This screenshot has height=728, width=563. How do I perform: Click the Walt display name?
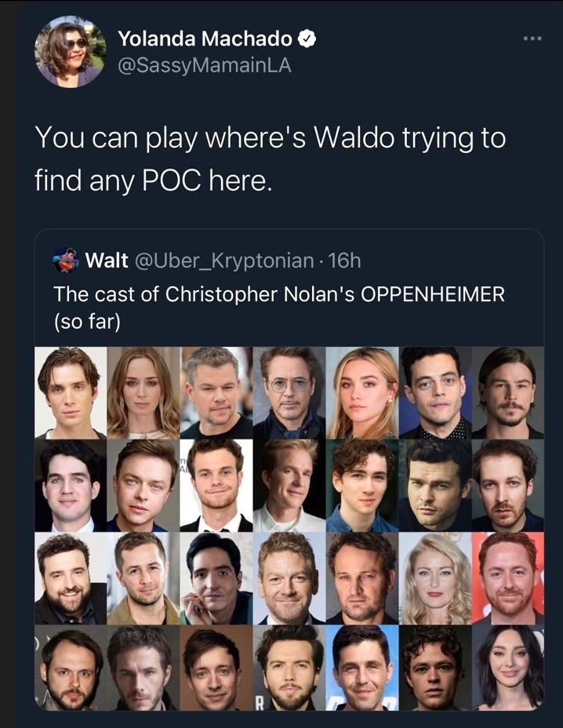107,260
